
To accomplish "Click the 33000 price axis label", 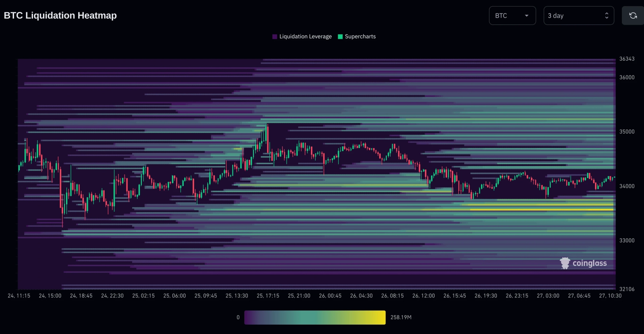I will click(x=627, y=241).
